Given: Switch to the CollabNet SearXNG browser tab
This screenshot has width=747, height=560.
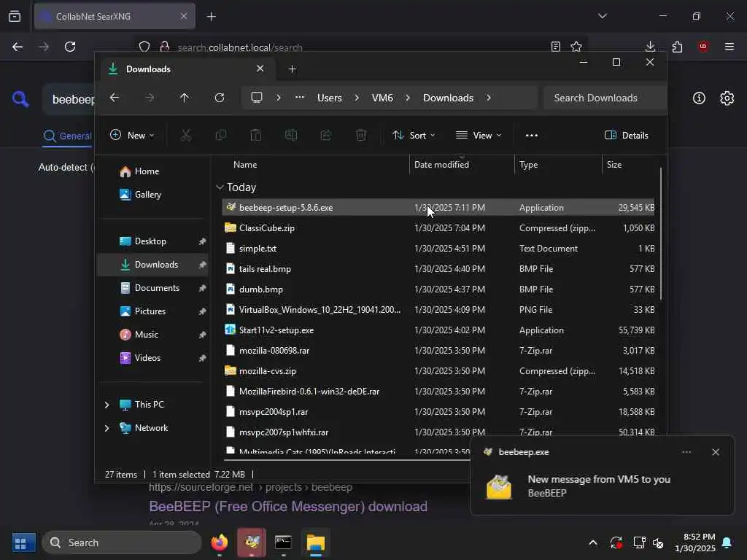Looking at the screenshot, I should (115, 17).
